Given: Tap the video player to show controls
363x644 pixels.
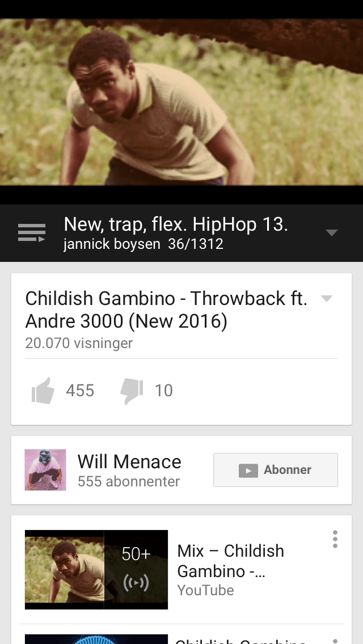Looking at the screenshot, I should [x=181, y=102].
